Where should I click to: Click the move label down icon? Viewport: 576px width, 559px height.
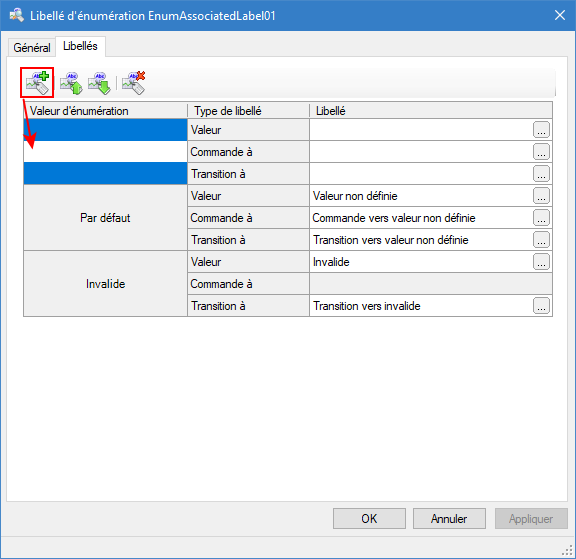(99, 83)
